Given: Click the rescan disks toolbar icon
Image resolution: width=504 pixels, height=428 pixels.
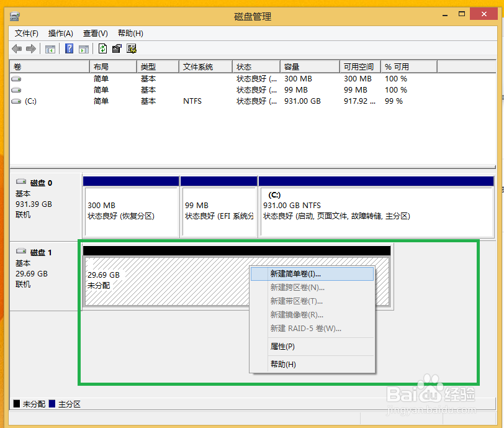Looking at the screenshot, I should (x=132, y=48).
